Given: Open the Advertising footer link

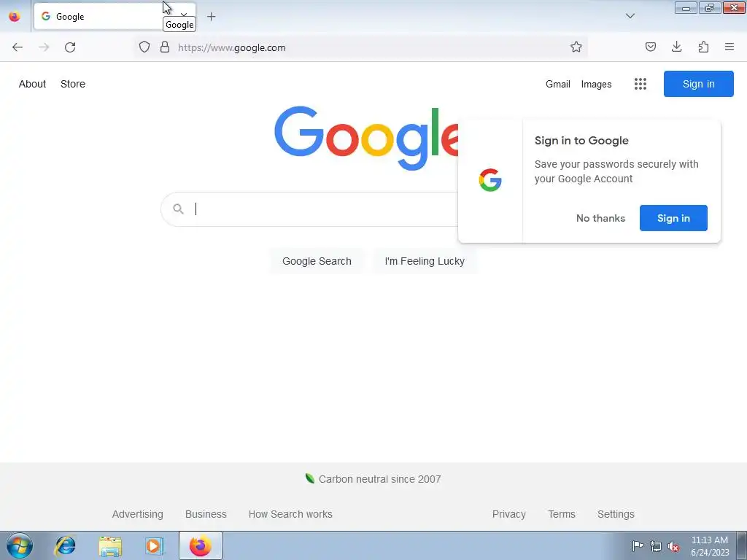Looking at the screenshot, I should (x=138, y=514).
